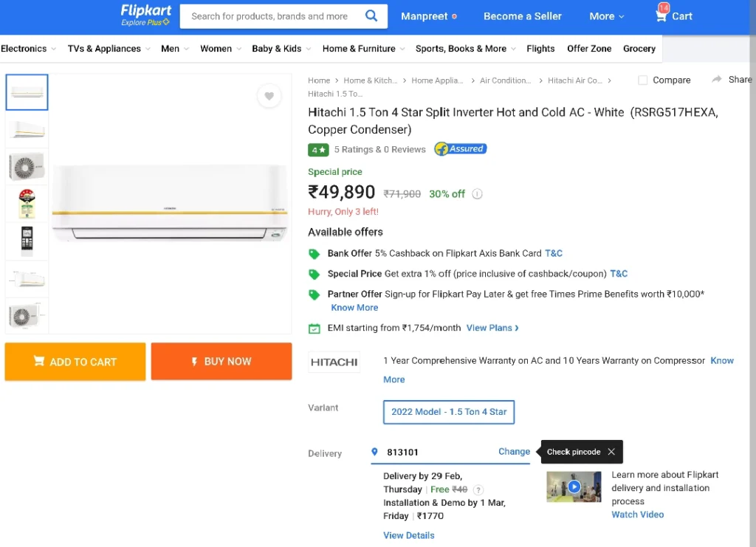Expand TVs & Appliances menu
756x547 pixels.
point(109,49)
